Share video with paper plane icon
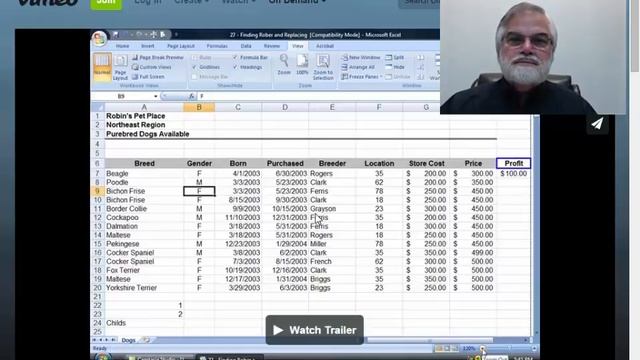 tap(597, 124)
